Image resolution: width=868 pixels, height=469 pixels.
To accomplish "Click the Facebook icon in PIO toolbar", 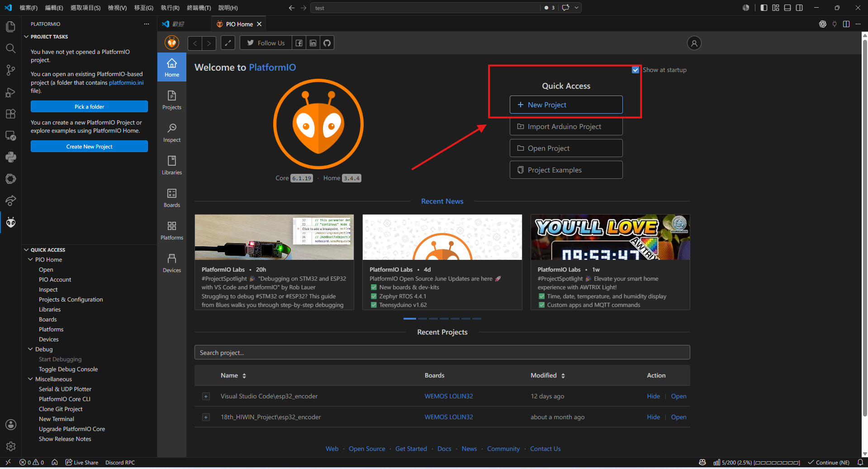I will [299, 43].
